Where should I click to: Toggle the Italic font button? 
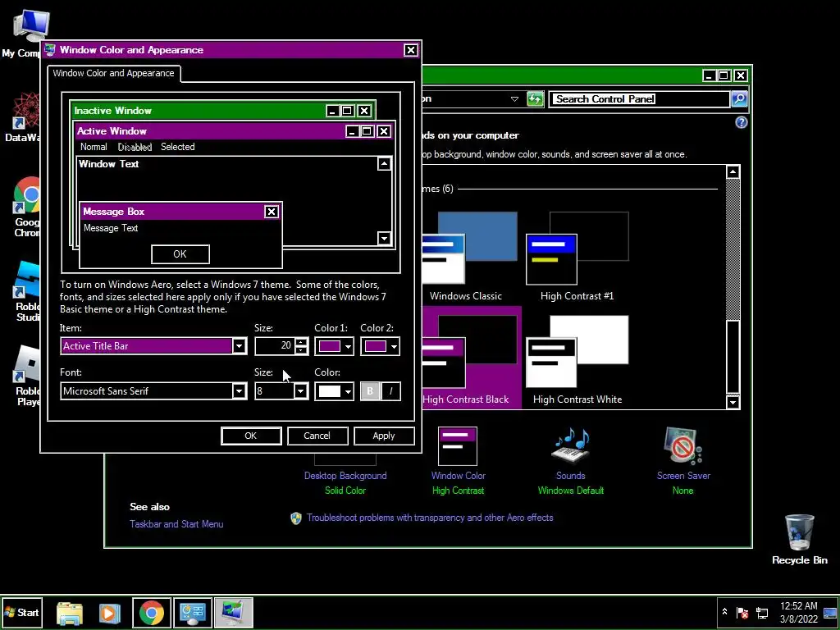tap(390, 391)
